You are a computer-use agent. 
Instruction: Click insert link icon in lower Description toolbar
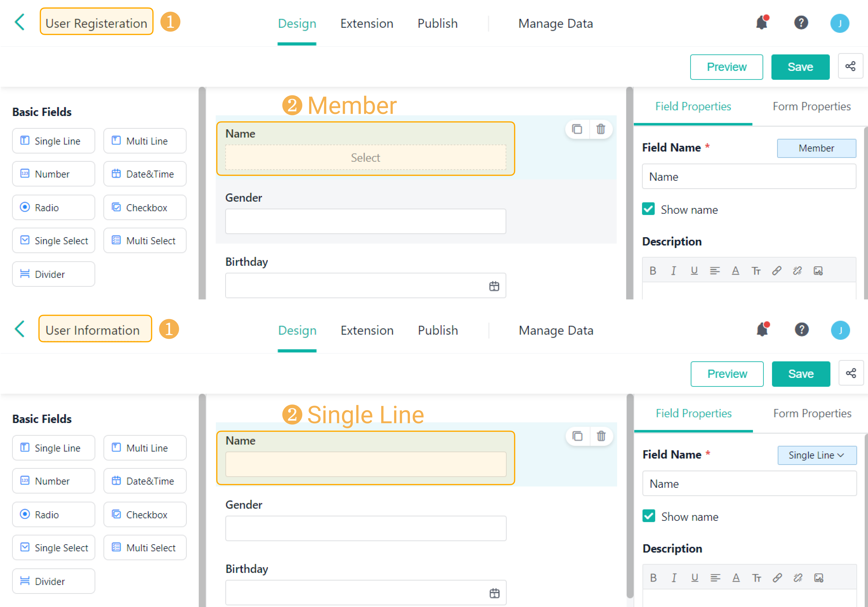(x=777, y=578)
